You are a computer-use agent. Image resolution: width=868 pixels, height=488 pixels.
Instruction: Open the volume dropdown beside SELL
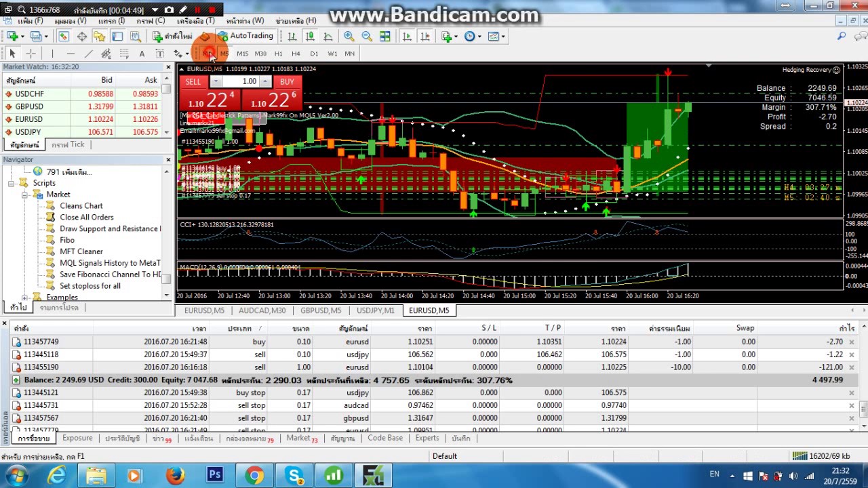pos(216,81)
